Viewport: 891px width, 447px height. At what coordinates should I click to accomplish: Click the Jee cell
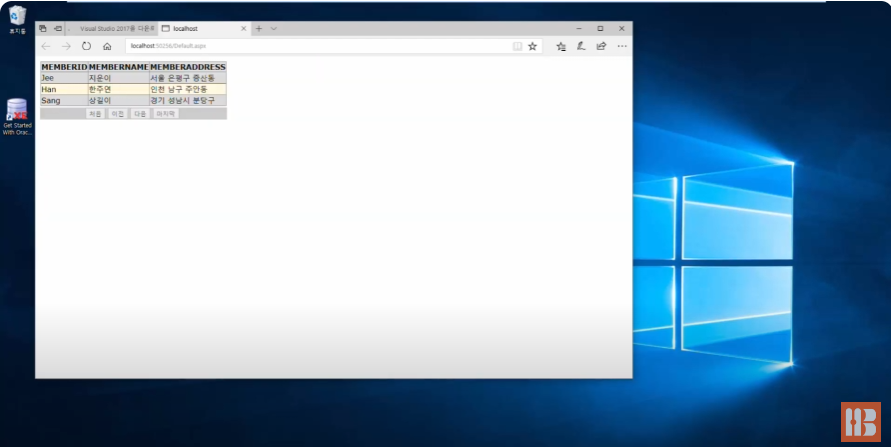click(64, 78)
